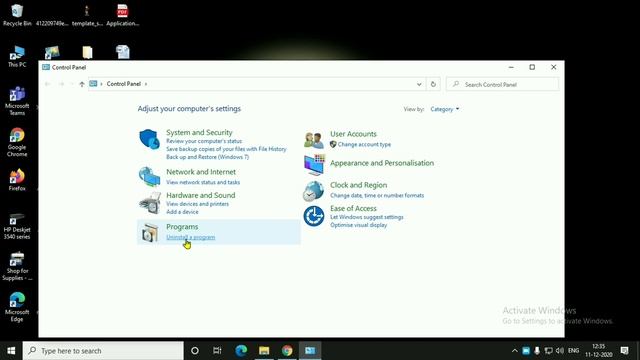Open the Windows Start menu
Viewport: 640px width, 360px height.
(11, 350)
